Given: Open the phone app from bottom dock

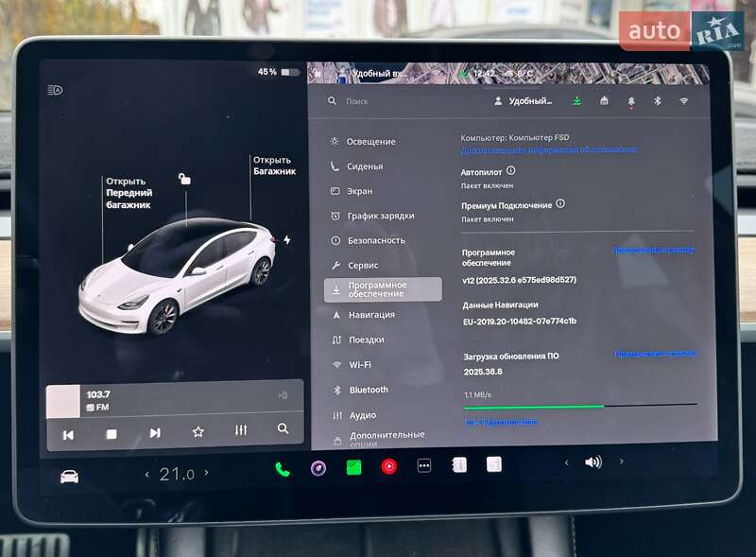Looking at the screenshot, I should tap(281, 467).
